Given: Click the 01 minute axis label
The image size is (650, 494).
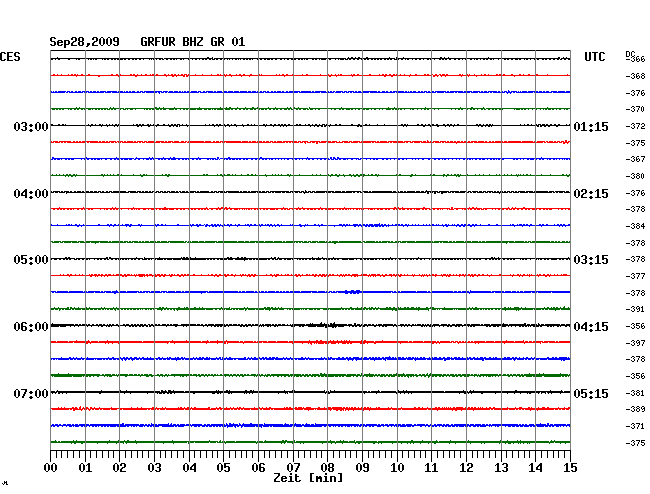Looking at the screenshot, I should [x=85, y=468].
